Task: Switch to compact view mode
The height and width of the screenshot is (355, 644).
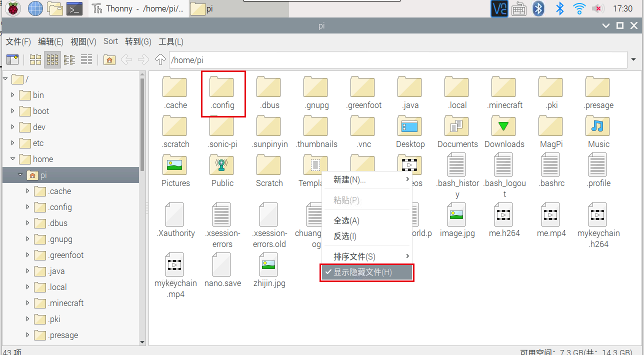Action: (69, 60)
